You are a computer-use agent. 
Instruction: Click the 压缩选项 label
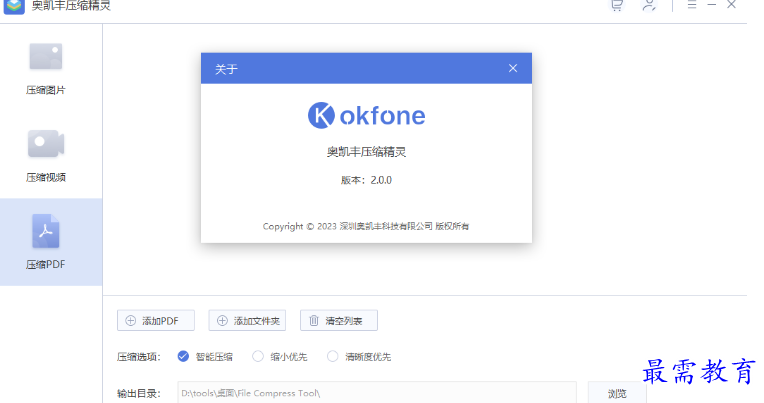click(138, 357)
